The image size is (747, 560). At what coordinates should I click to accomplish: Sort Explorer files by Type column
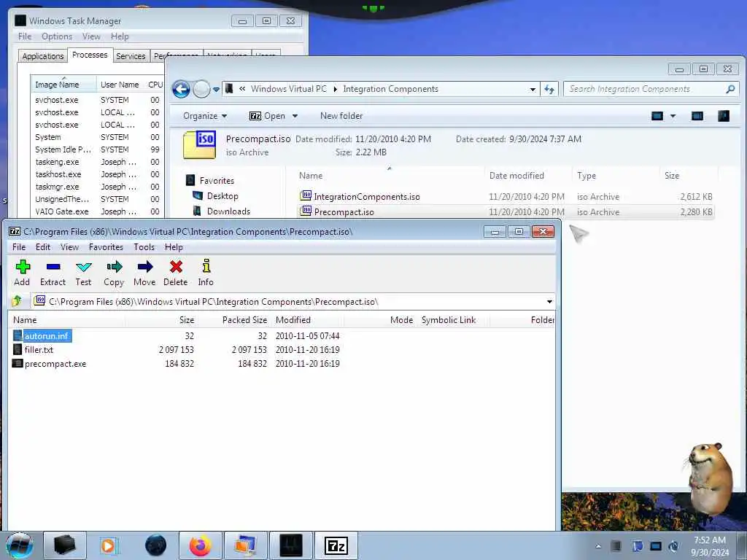(587, 176)
